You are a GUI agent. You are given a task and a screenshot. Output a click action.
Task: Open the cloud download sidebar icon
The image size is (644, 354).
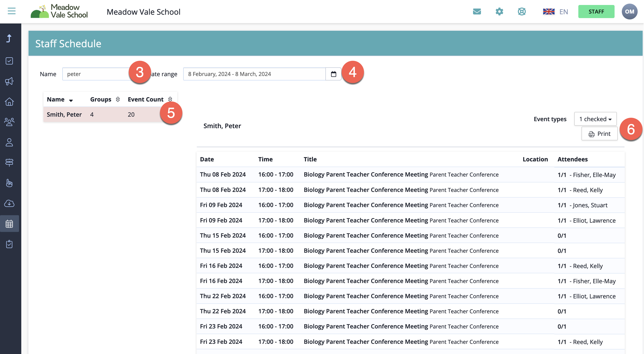pos(9,203)
